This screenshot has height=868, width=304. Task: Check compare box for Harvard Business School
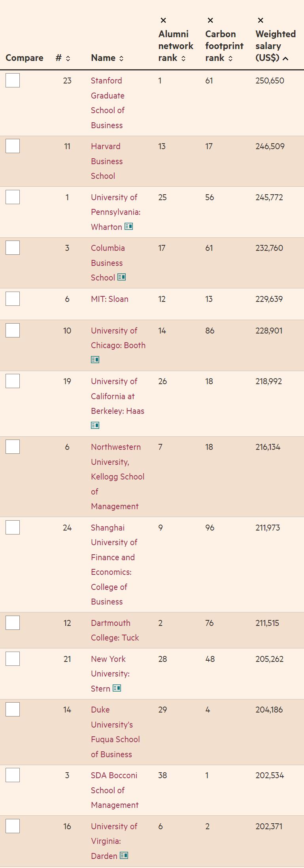tap(13, 146)
